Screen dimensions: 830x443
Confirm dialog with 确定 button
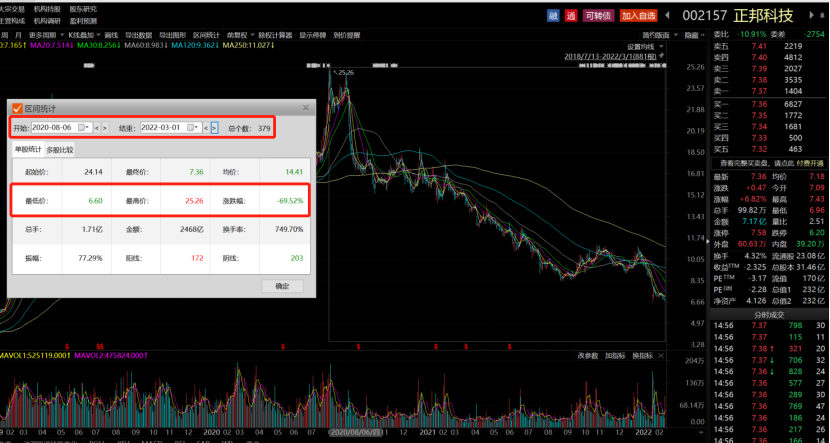coord(283,286)
